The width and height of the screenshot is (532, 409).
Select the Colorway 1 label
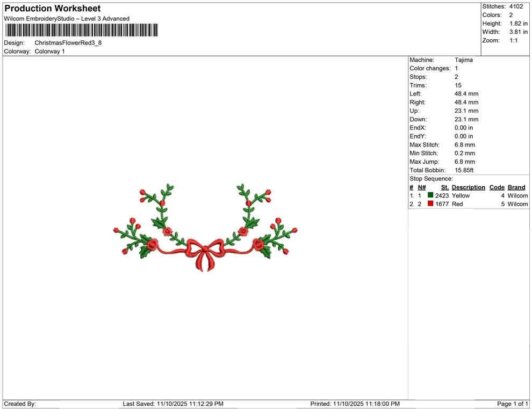tap(50, 52)
